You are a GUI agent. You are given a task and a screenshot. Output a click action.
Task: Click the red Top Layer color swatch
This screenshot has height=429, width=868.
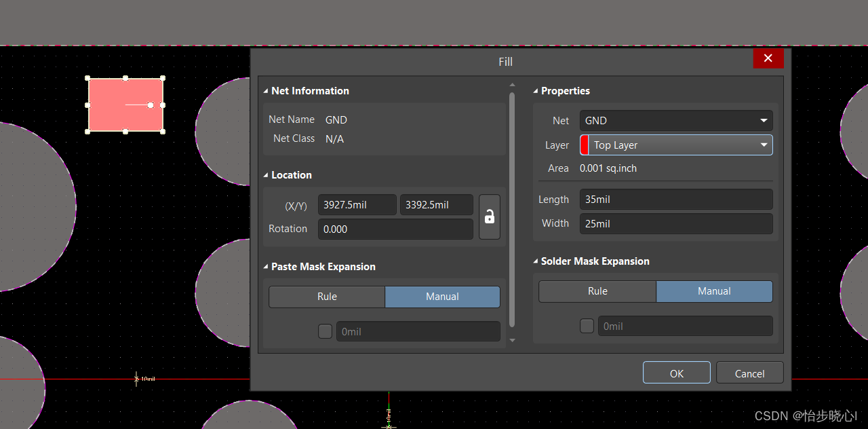(x=585, y=145)
